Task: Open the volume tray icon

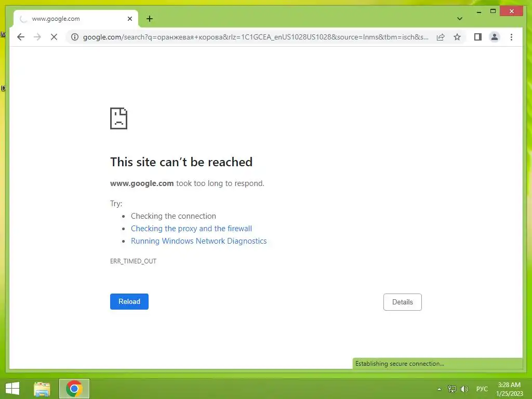Action: click(464, 389)
